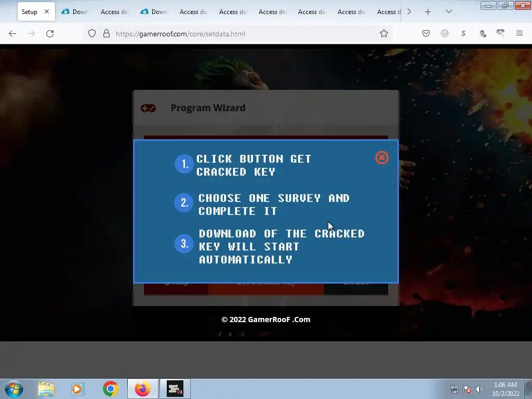Open Windows Explorer from the taskbar

(x=46, y=389)
